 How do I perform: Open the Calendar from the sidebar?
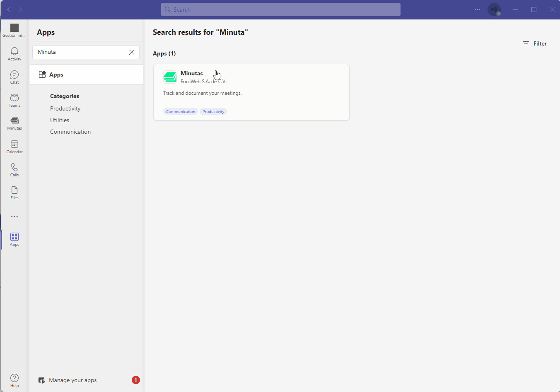14,147
